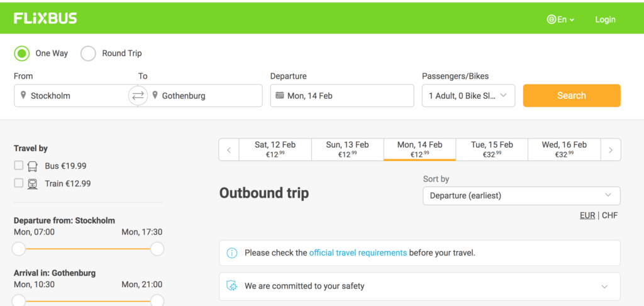Show previous dates with left arrow
Viewport: 644px width, 306px height.
tap(229, 150)
